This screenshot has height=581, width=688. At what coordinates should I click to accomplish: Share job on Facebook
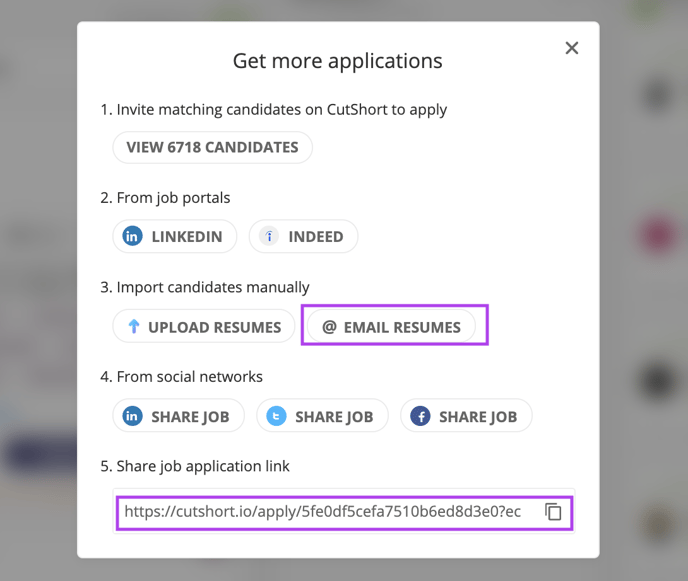point(466,416)
